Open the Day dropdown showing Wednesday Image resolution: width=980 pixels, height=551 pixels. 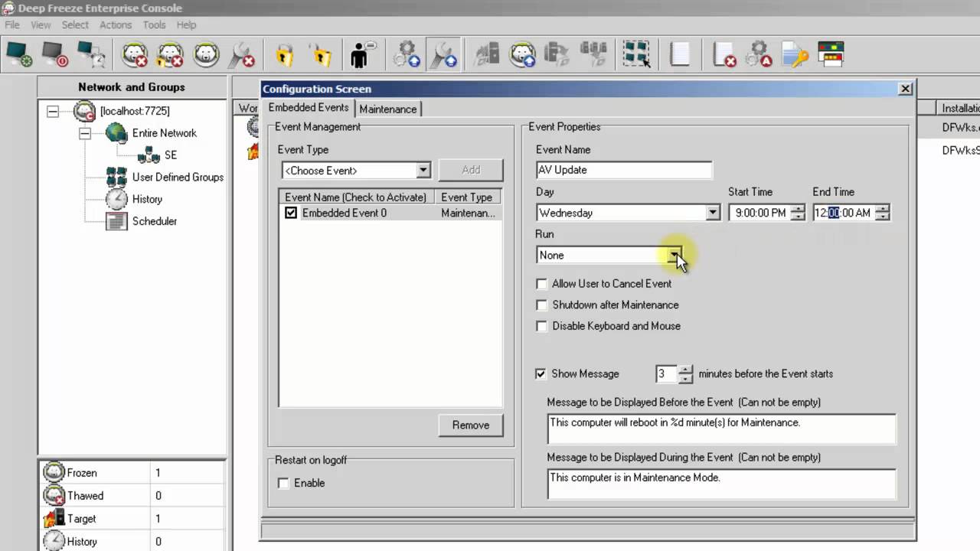click(713, 213)
